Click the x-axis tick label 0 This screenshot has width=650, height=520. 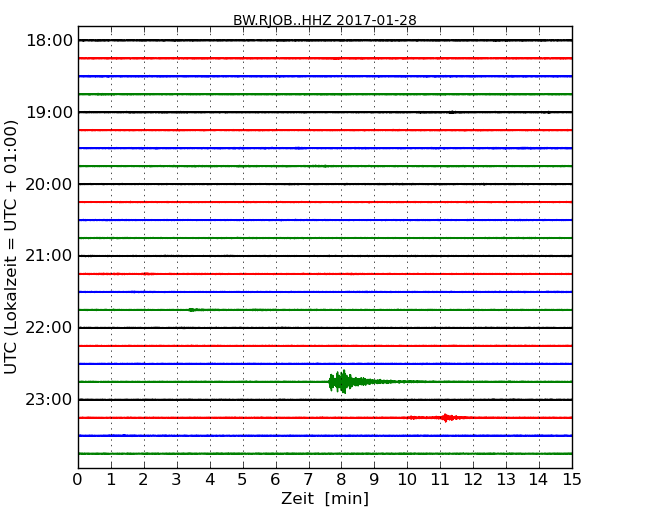(78, 480)
